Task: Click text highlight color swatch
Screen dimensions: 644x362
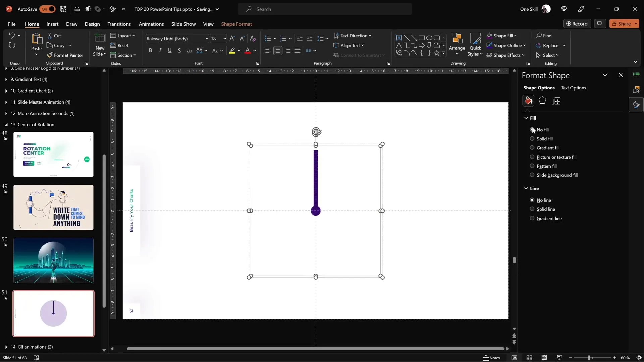Action: point(232,50)
